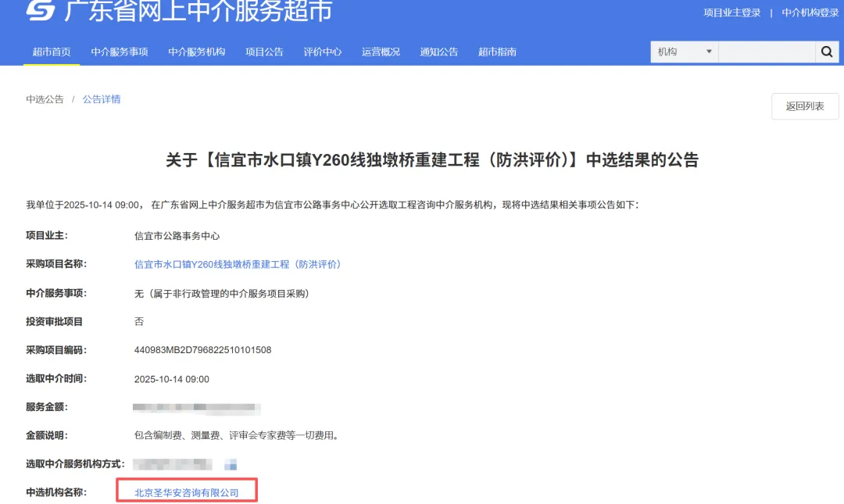Go to the 评价中心 section
Image resolution: width=844 pixels, height=504 pixels.
point(323,52)
